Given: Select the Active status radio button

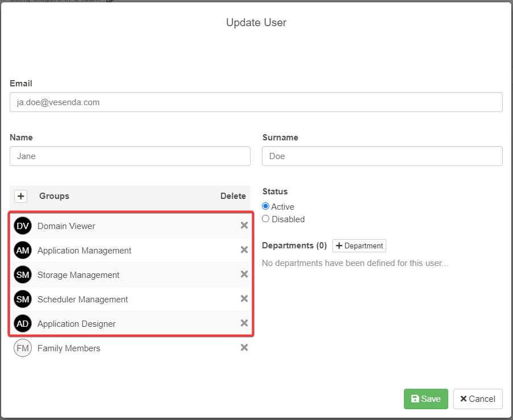Looking at the screenshot, I should [266, 206].
